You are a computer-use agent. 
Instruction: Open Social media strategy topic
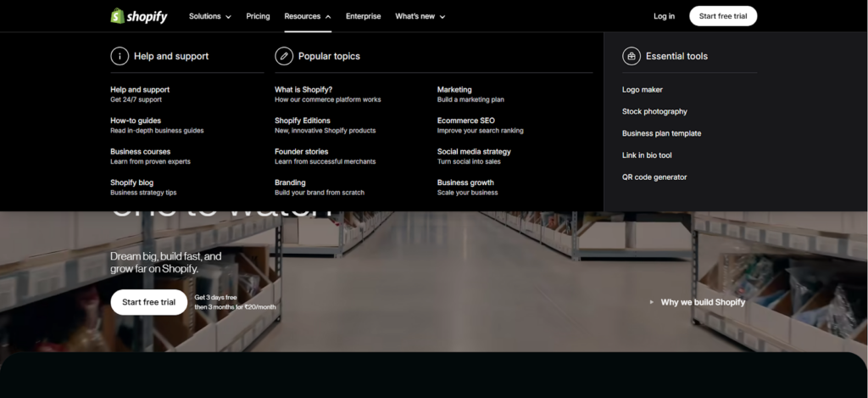[474, 156]
